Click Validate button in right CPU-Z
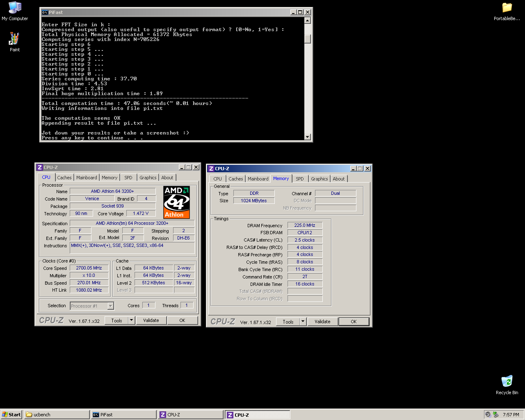Viewport: 525px width, 420px height. 322,322
